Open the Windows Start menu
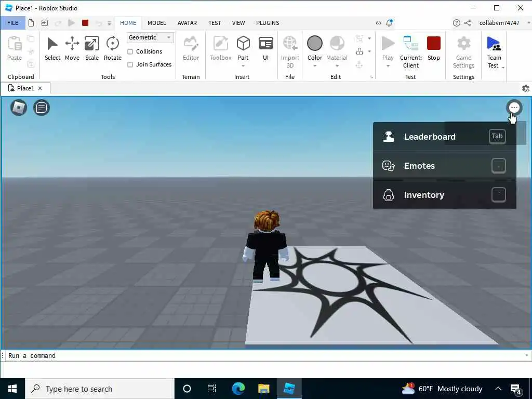The image size is (532, 399). (12, 389)
